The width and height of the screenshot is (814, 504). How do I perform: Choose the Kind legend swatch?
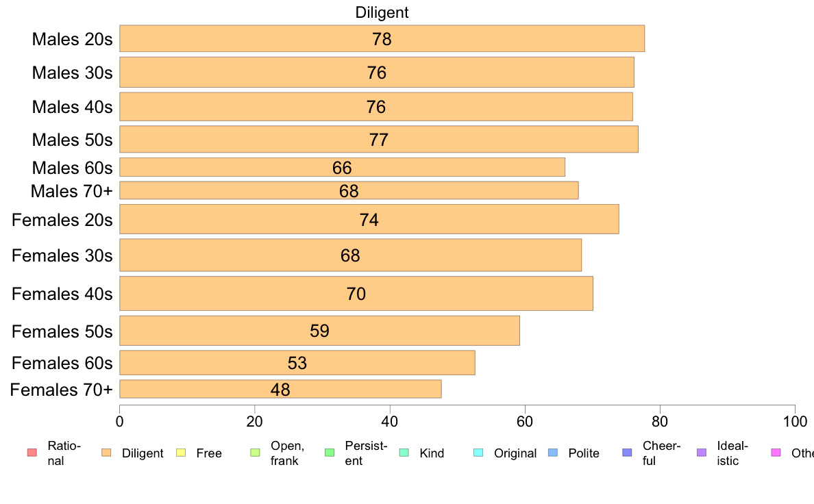pyautogui.click(x=404, y=453)
